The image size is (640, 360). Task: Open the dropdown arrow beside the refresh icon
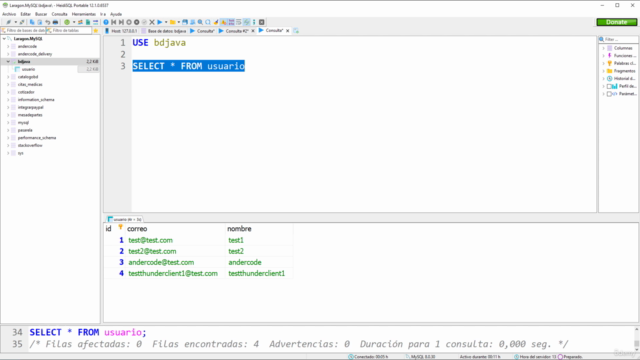(x=74, y=22)
